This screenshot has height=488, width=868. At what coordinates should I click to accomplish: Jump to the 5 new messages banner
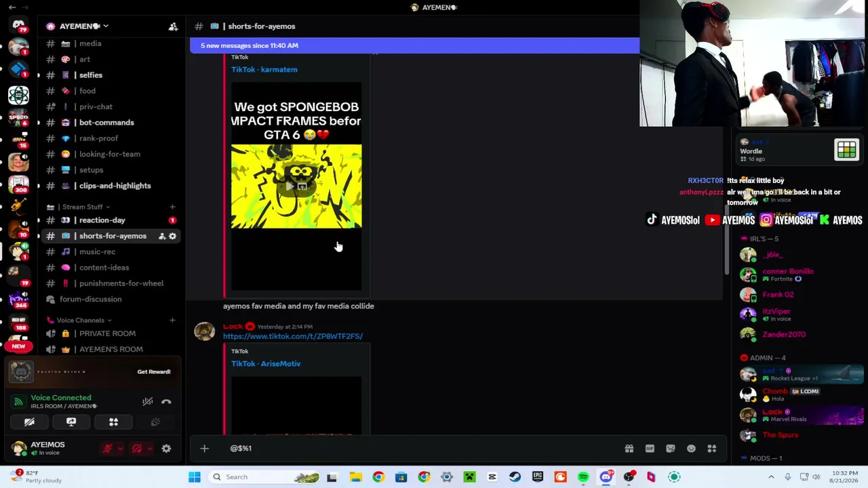click(415, 45)
